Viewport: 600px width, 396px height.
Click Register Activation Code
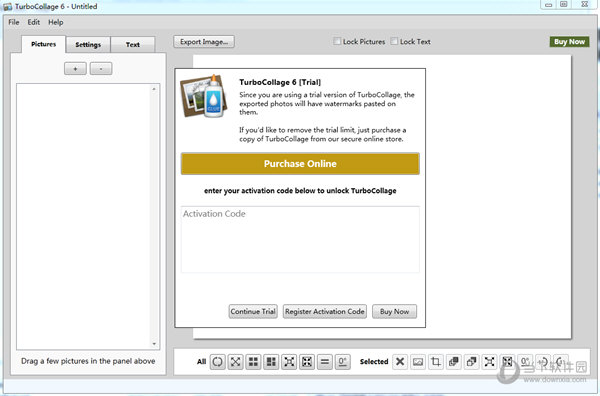click(325, 311)
